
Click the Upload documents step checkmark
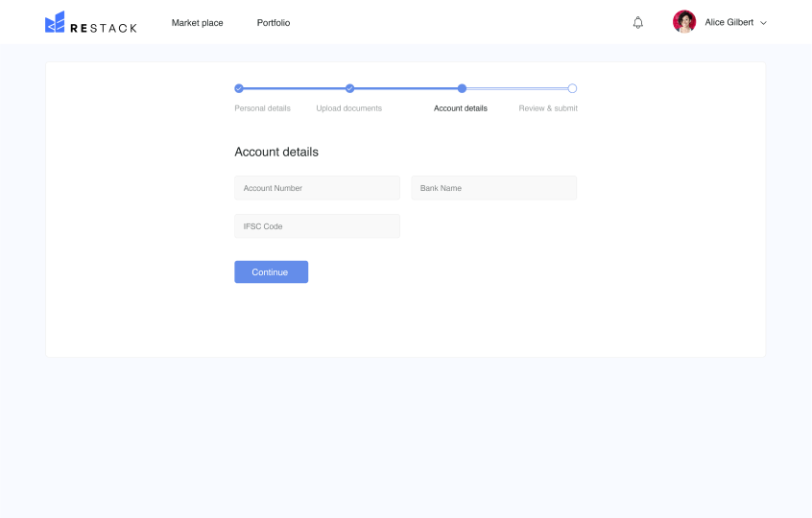(350, 88)
